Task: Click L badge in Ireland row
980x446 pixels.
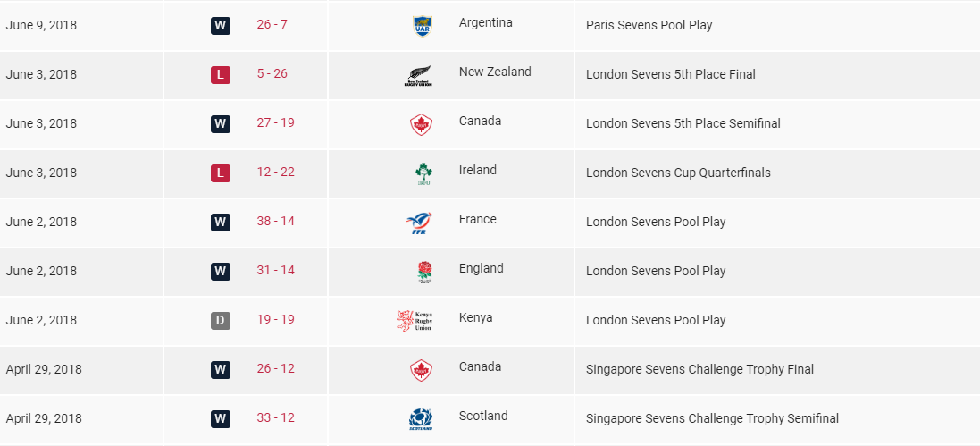Action: pos(221,173)
